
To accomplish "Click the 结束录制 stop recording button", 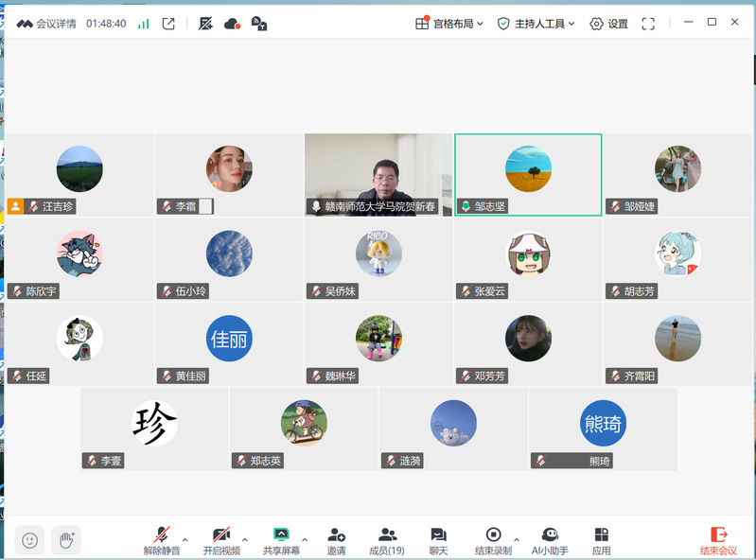I will [x=493, y=540].
